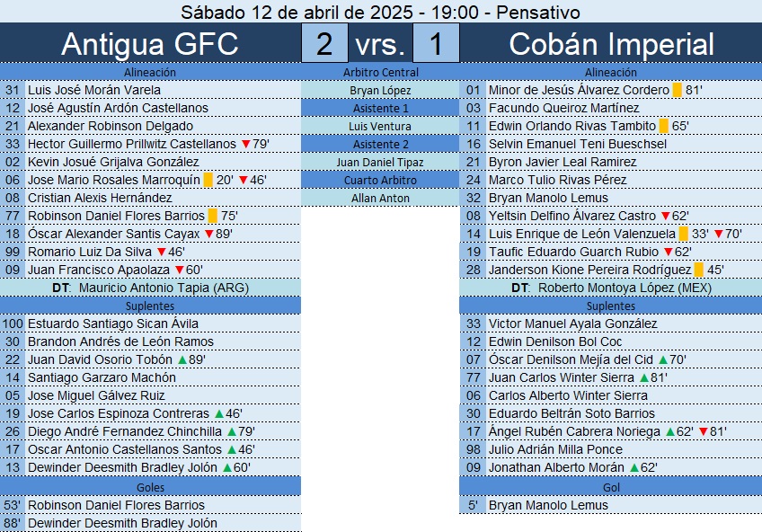Click the Antigua GFC team title

(x=150, y=44)
